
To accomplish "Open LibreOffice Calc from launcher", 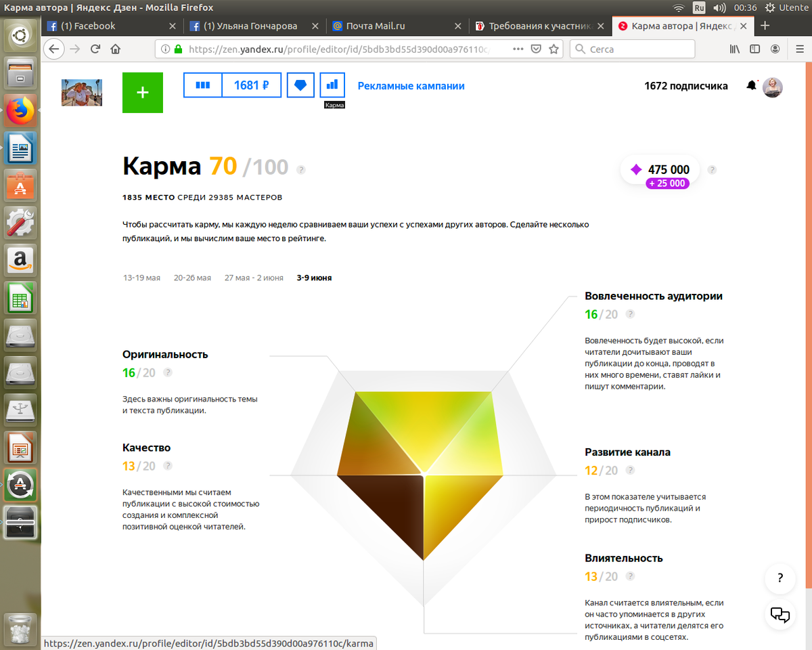I will click(x=20, y=297).
